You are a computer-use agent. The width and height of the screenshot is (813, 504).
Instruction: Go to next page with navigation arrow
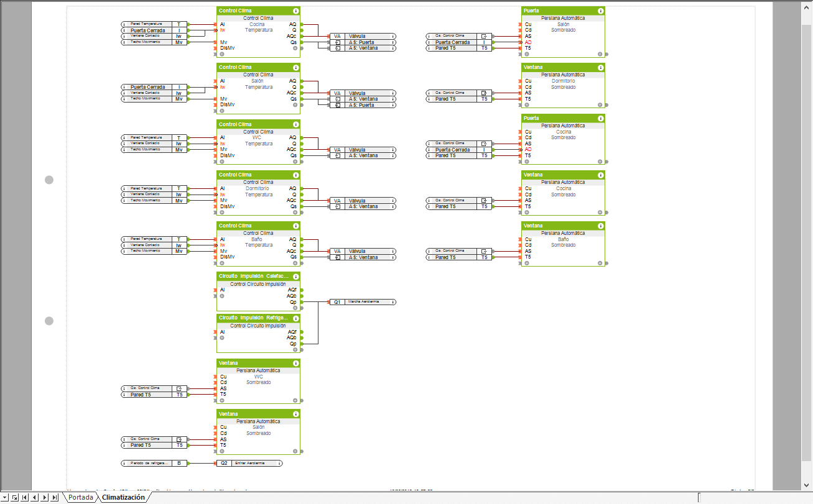[x=45, y=497]
